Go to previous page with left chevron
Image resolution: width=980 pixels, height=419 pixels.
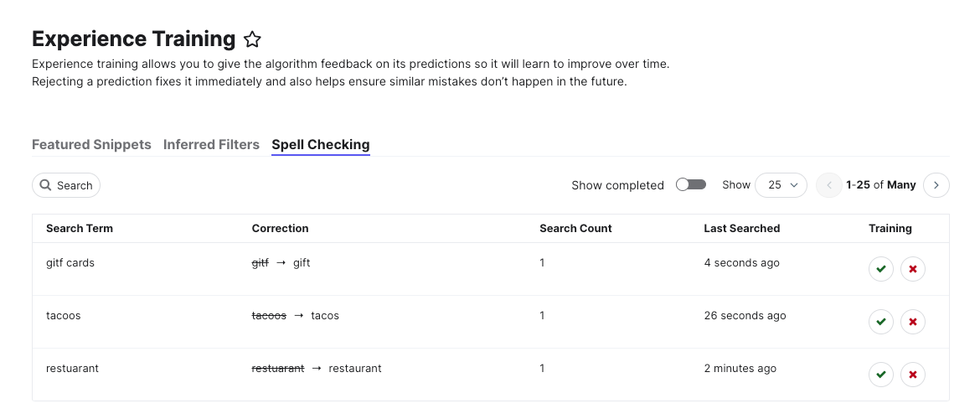829,185
